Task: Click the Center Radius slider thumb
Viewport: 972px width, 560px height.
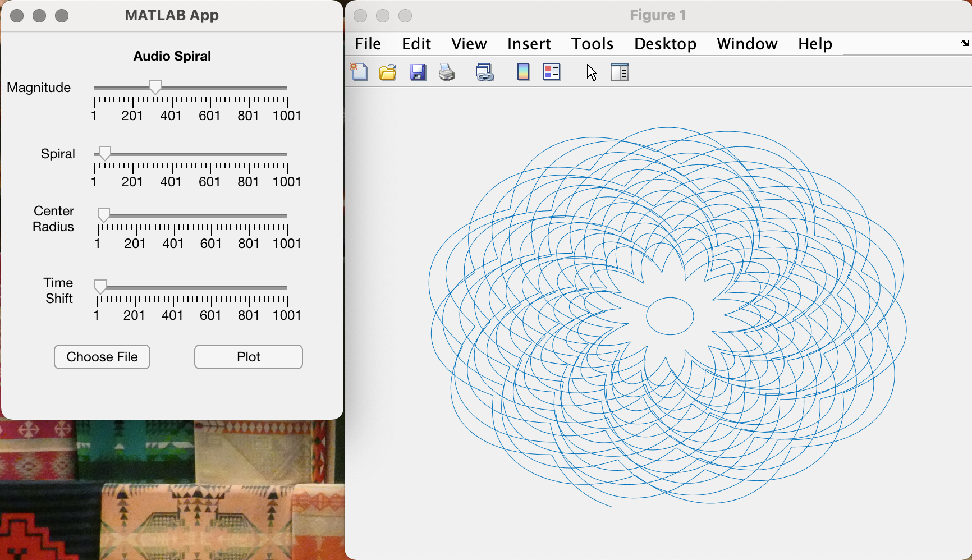Action: (103, 215)
